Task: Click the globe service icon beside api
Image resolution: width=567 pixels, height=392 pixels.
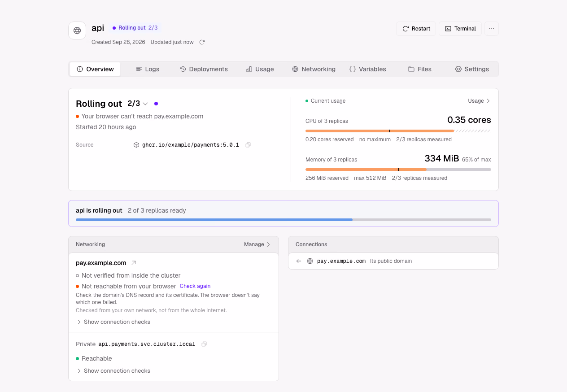Action: 77,30
